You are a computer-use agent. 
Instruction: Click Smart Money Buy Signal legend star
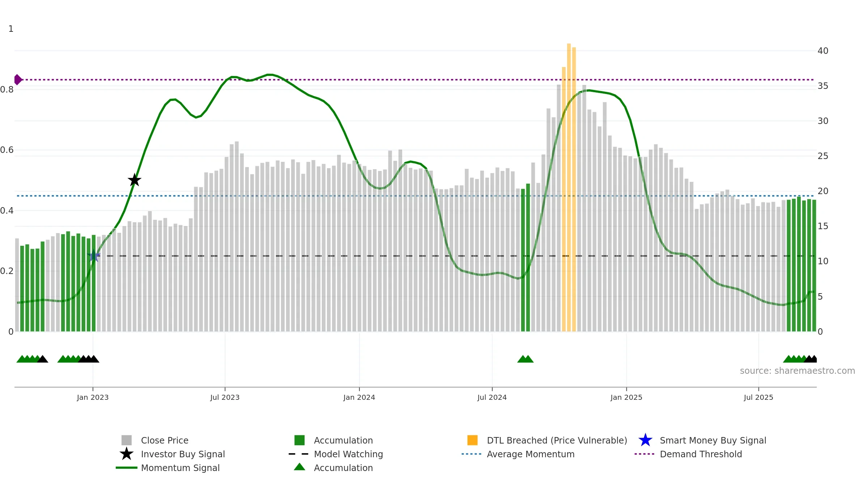click(645, 440)
